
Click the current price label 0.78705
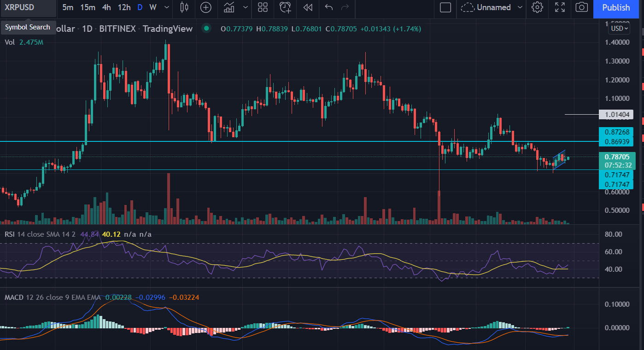pyautogui.click(x=616, y=157)
